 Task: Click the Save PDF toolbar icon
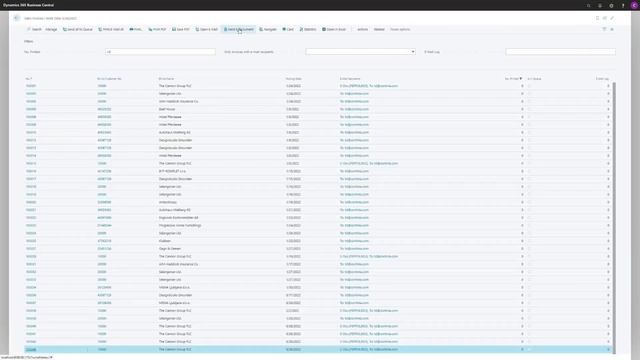click(x=174, y=29)
